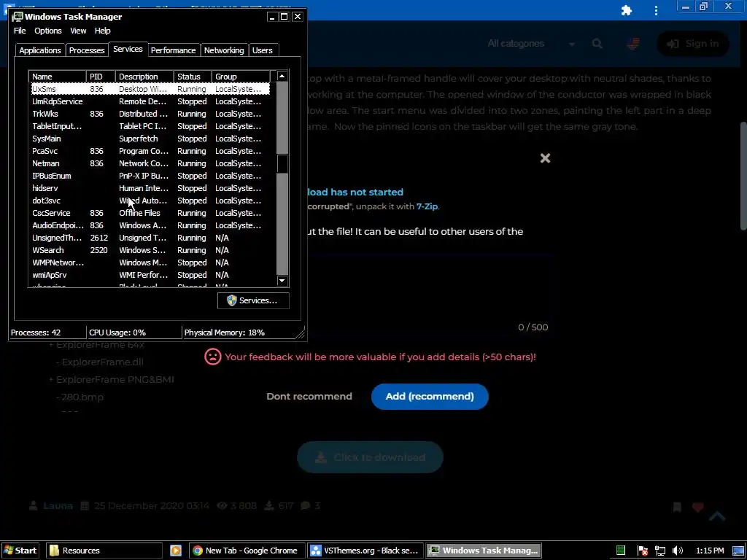The height and width of the screenshot is (560, 747).
Task: Click the sad face feedback icon
Action: coord(212,357)
